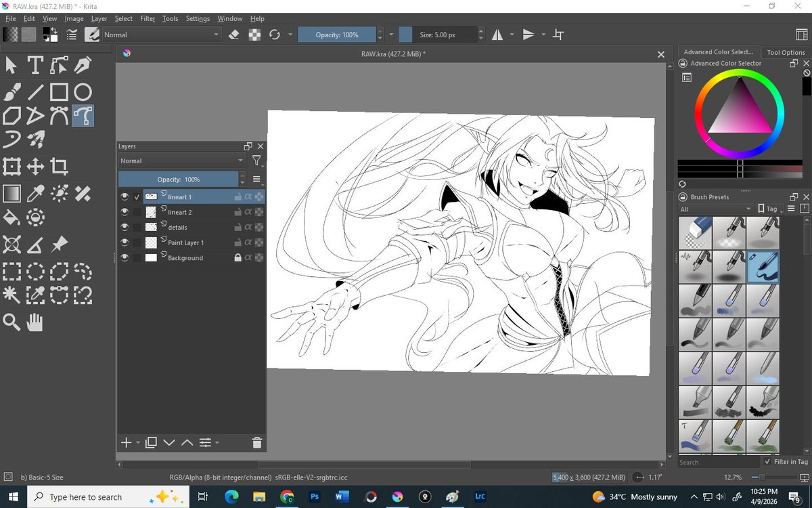
Task: Open the brush presets All tag dropdown
Action: pyautogui.click(x=716, y=209)
